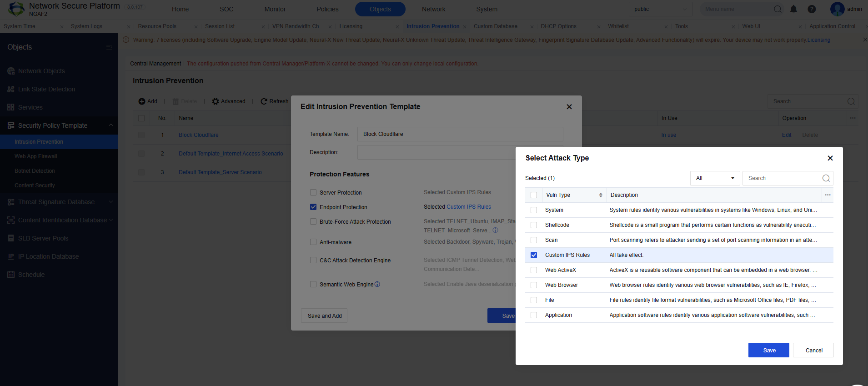Collapse the Security Policy Template section
The image size is (868, 386).
(110, 125)
